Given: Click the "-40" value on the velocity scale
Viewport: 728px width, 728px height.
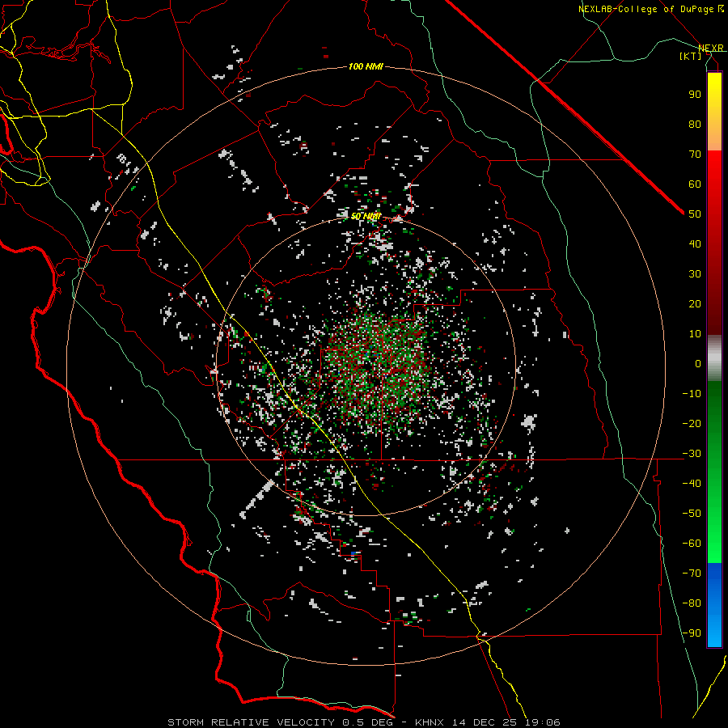Looking at the screenshot, I should [692, 484].
